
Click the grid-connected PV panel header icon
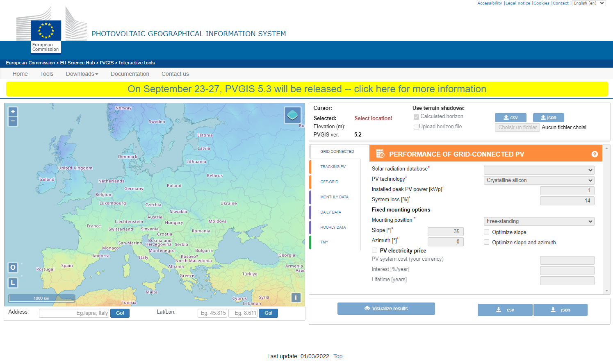(380, 154)
